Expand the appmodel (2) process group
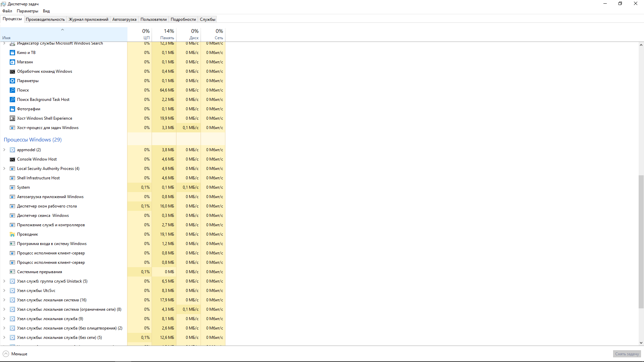The image size is (644, 362). coord(4,150)
